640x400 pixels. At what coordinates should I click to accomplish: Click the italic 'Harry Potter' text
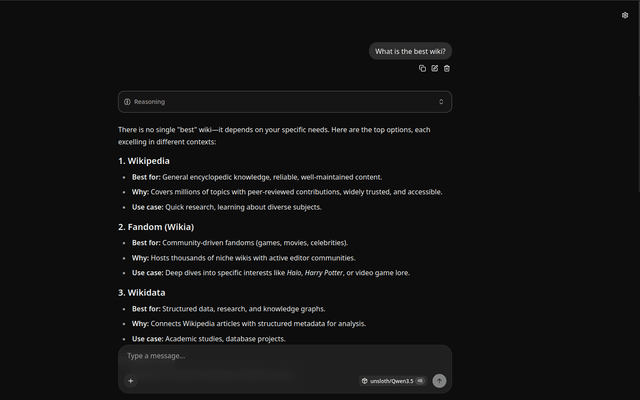(324, 273)
